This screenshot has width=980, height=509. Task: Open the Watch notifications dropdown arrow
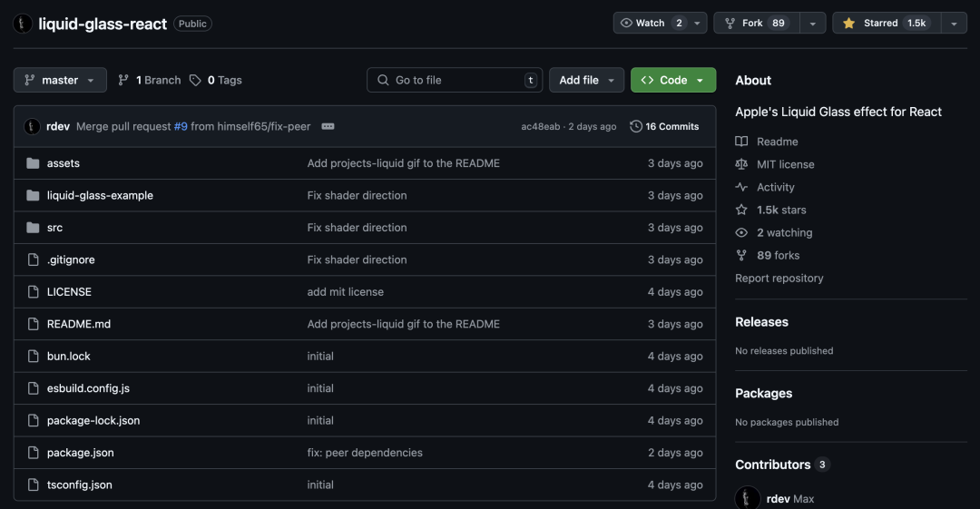(698, 24)
